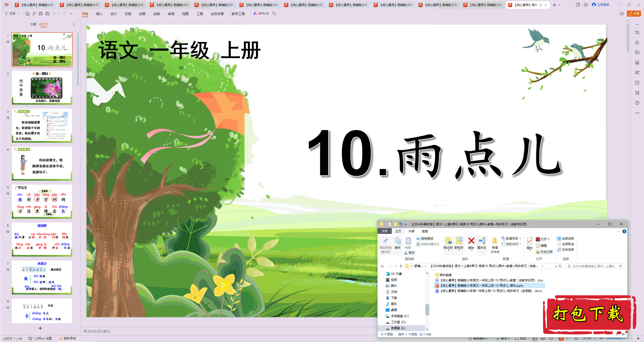
Task: Select slide 2 thumbnail 第一课时
Action: [42, 88]
